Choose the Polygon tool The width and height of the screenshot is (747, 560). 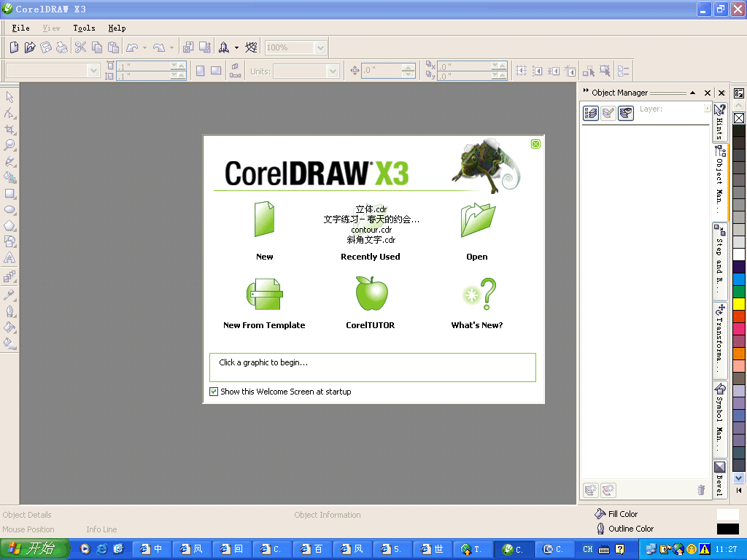[x=9, y=226]
